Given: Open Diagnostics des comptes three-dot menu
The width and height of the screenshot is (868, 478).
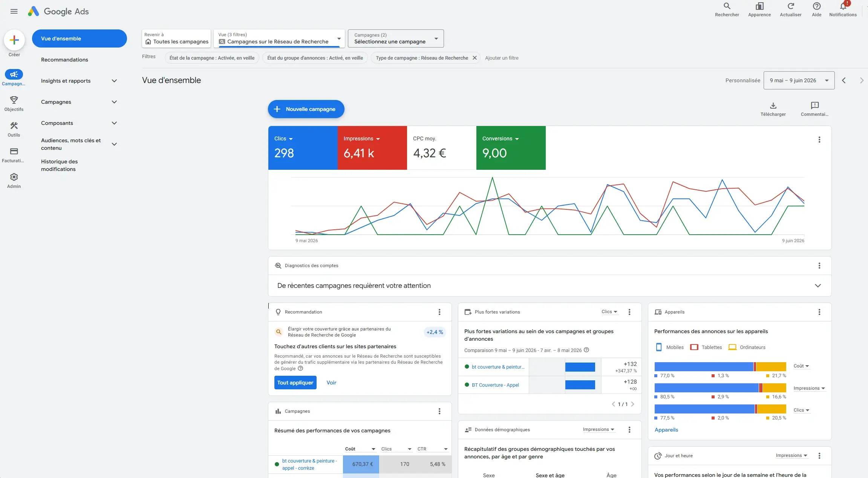Looking at the screenshot, I should 819,266.
